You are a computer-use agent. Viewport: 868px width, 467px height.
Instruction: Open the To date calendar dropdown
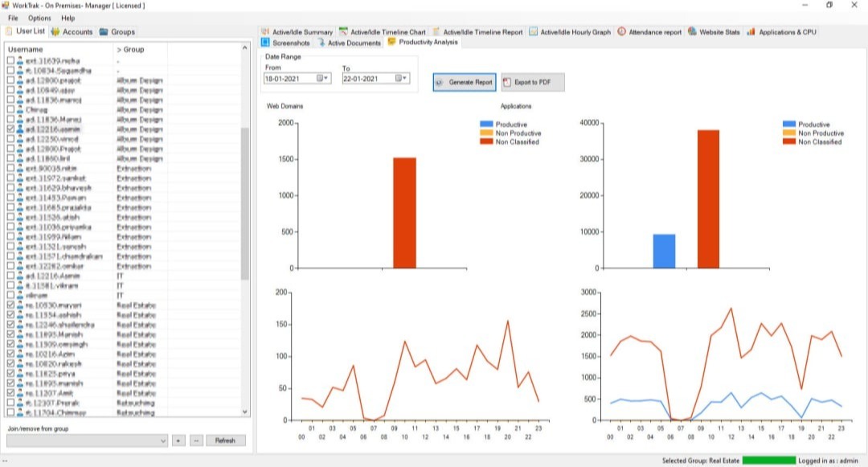401,79
